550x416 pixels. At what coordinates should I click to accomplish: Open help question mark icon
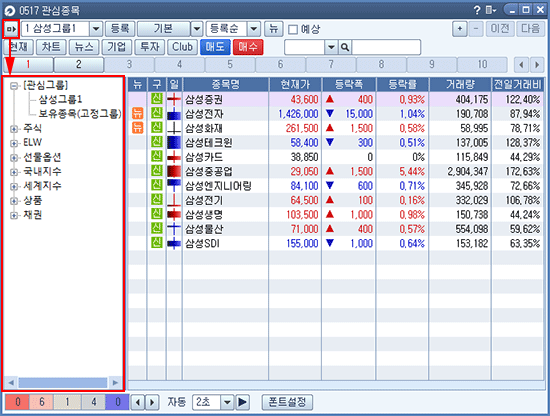pyautogui.click(x=477, y=10)
